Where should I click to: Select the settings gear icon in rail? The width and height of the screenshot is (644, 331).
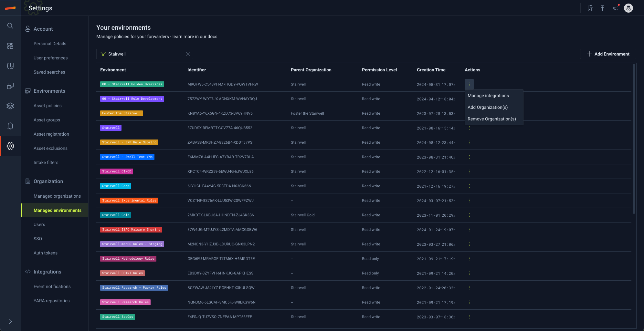pos(10,146)
